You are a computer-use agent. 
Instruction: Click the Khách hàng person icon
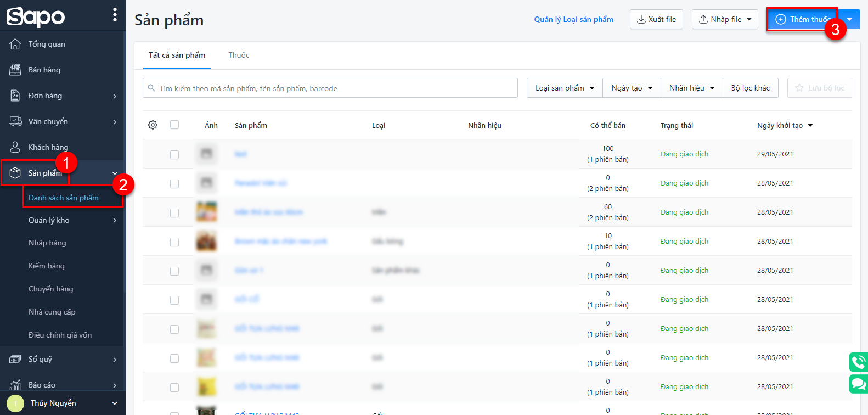[15, 147]
